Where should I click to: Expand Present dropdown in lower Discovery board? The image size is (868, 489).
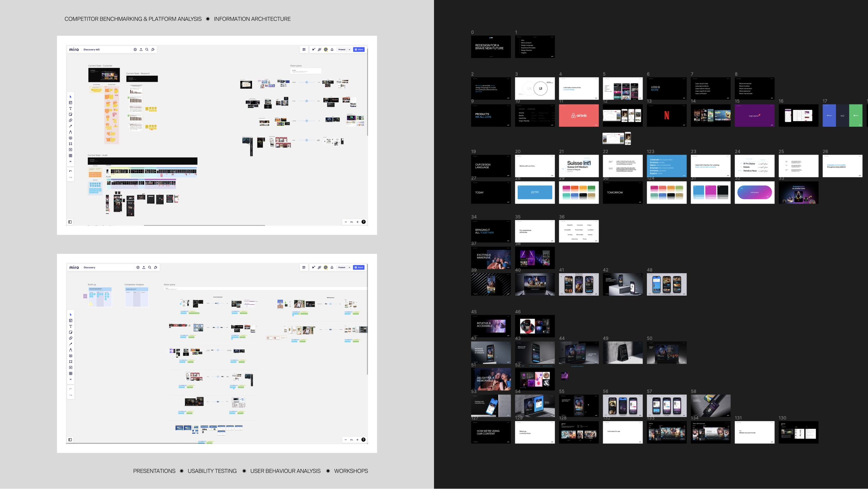point(349,268)
